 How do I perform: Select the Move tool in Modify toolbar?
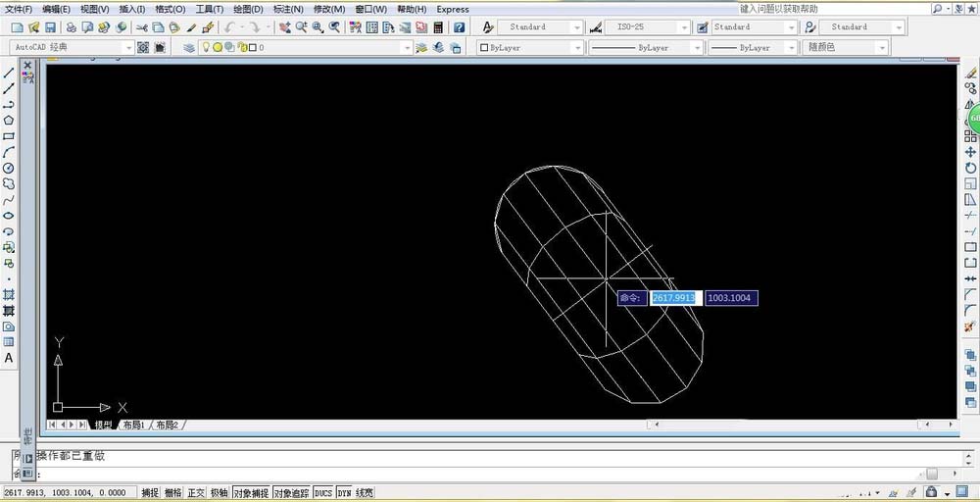970,152
